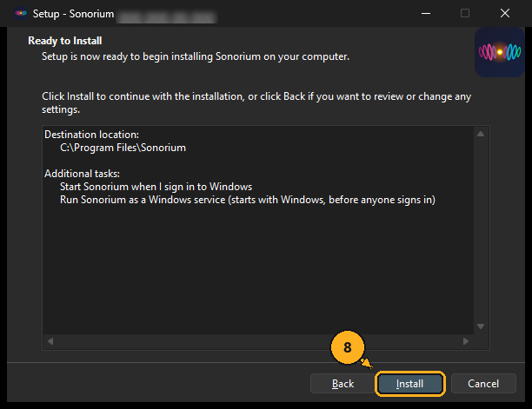The width and height of the screenshot is (532, 409).
Task: Cancel the Sonorium setup
Action: click(483, 384)
